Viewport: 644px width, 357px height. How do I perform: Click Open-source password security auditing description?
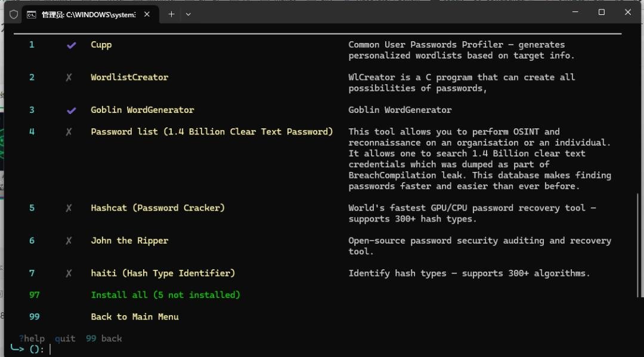point(479,246)
